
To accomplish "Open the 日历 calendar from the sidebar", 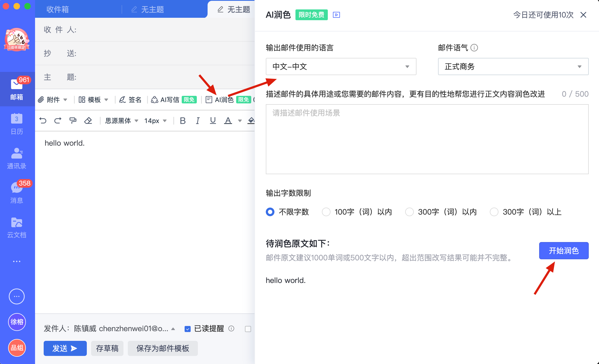I will pos(17,124).
